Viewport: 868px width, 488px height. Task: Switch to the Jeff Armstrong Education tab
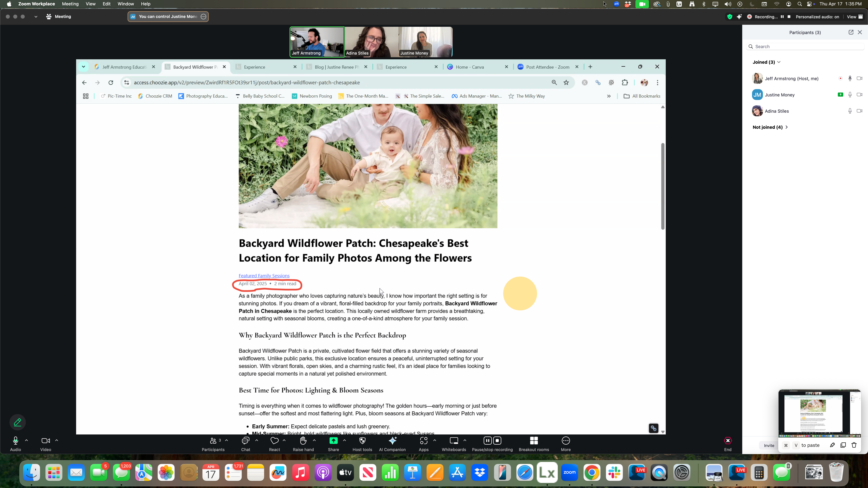(124, 67)
